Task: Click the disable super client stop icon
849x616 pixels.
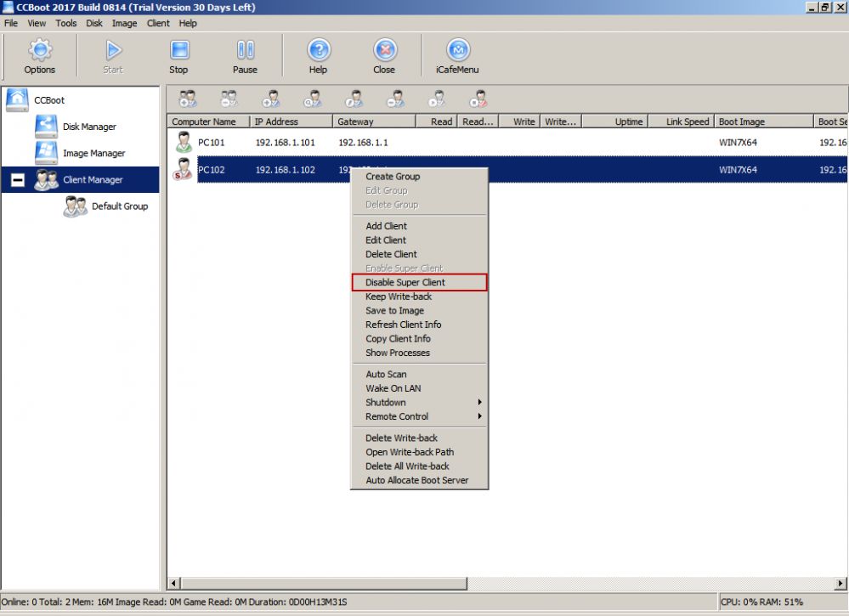Action: point(478,99)
